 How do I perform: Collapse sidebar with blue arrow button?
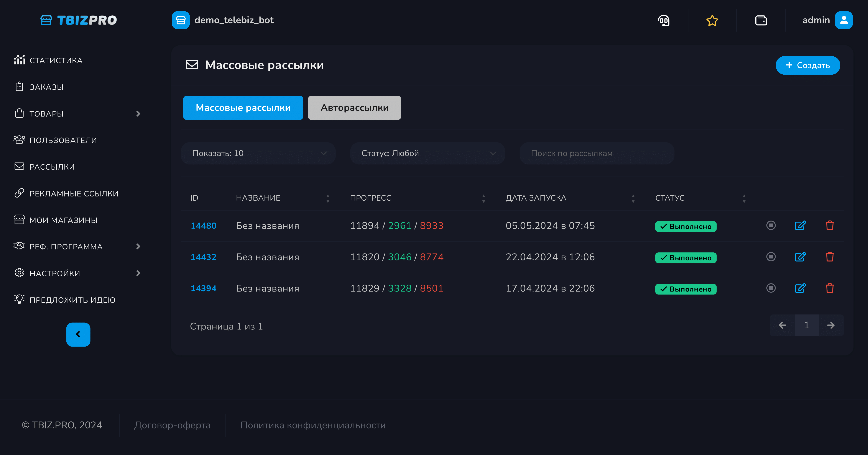click(78, 334)
